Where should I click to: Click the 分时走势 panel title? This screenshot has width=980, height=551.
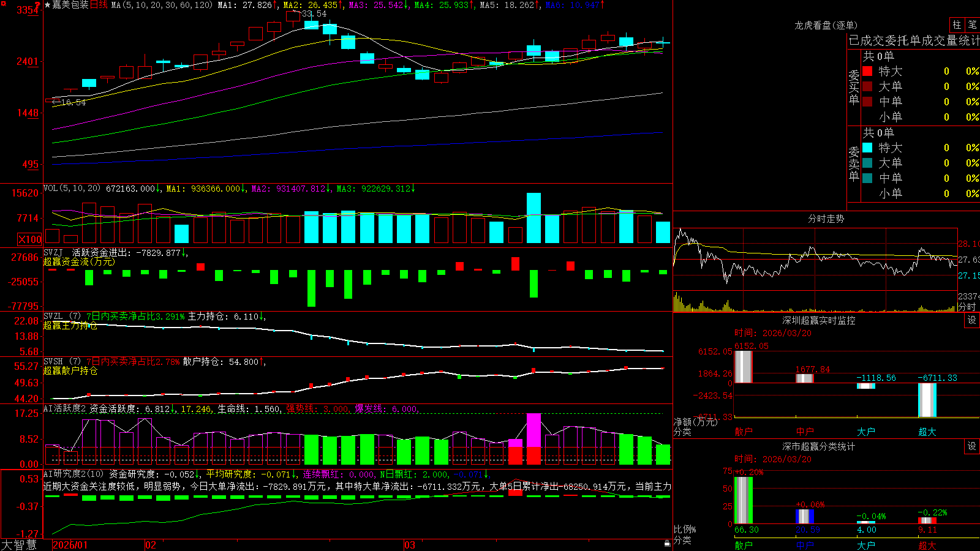pos(826,219)
